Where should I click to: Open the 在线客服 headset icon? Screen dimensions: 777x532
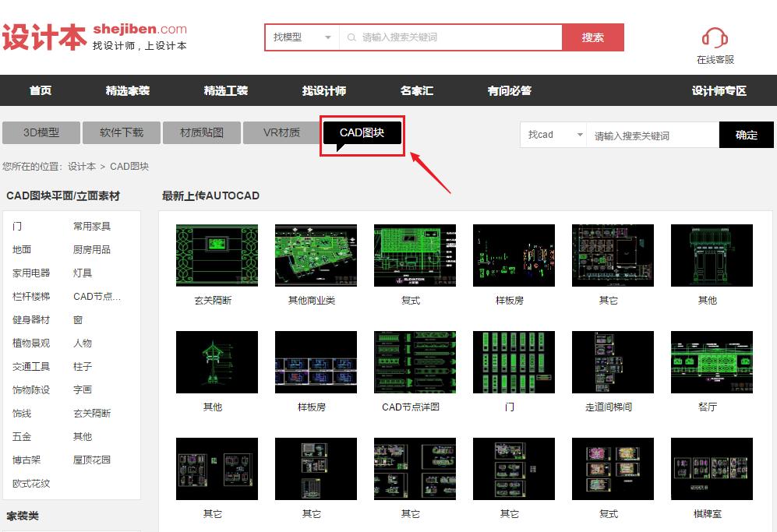pos(714,38)
